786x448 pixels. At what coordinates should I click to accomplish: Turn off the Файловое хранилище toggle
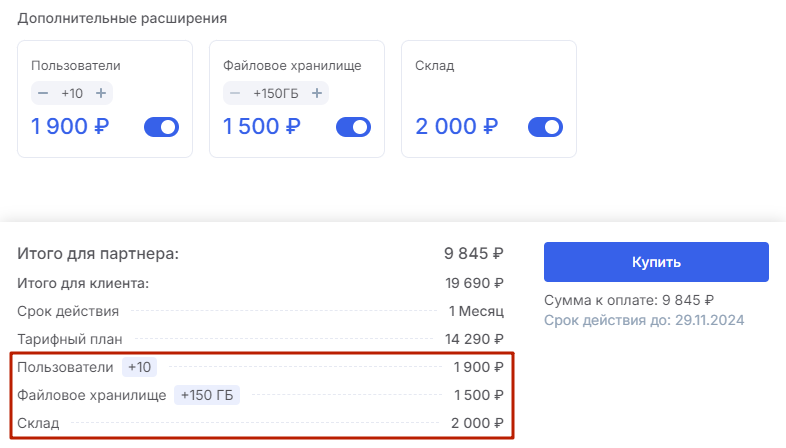[353, 127]
